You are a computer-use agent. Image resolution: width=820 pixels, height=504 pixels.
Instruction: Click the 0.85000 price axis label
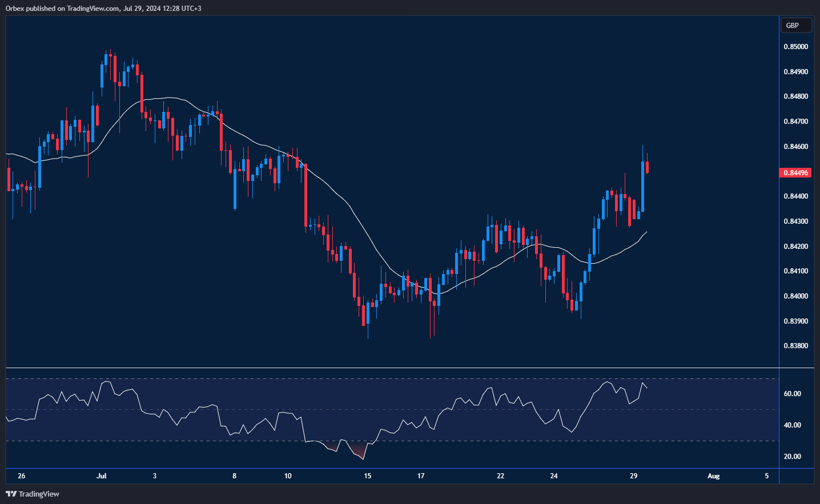[795, 47]
